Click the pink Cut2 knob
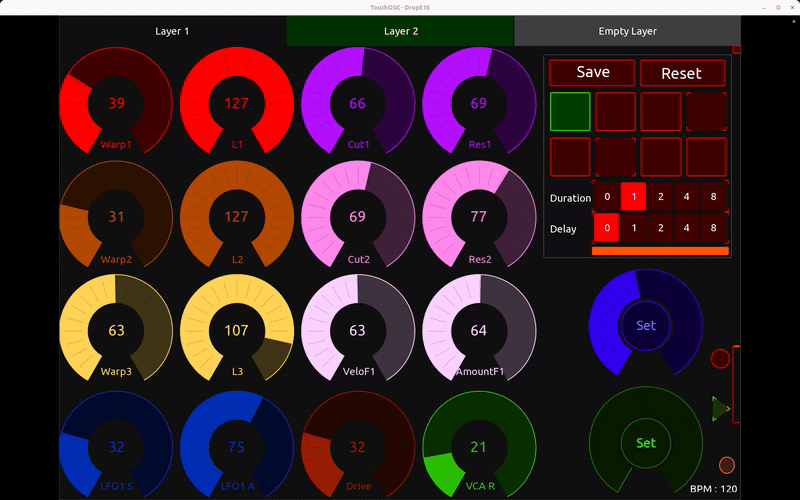The image size is (800, 500). coord(358,214)
